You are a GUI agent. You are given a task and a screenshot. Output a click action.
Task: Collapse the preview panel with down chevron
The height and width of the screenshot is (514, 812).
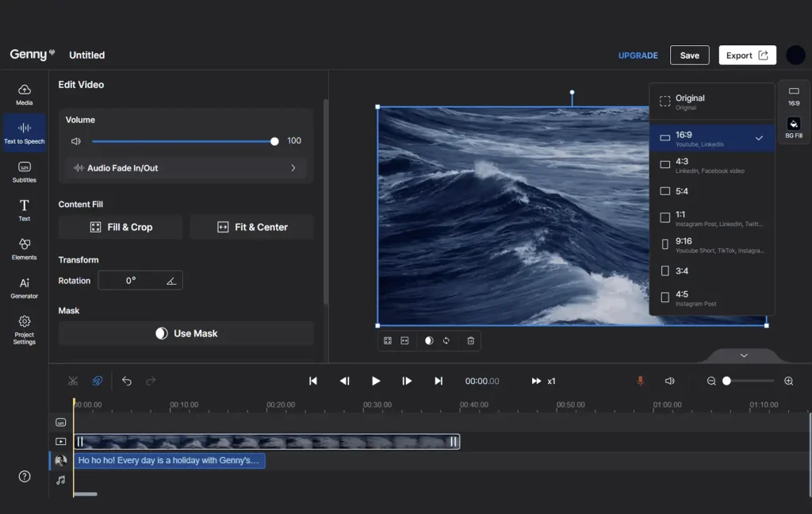click(743, 356)
